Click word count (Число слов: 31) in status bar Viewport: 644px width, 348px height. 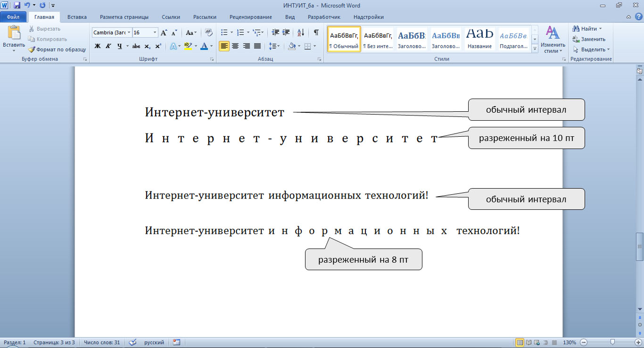[101, 342]
